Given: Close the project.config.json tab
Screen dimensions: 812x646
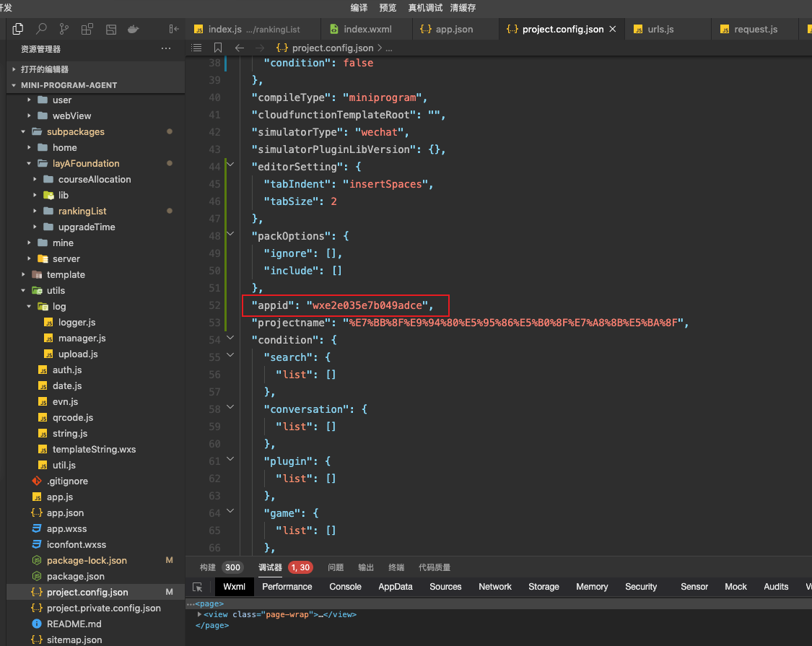Looking at the screenshot, I should coord(613,29).
